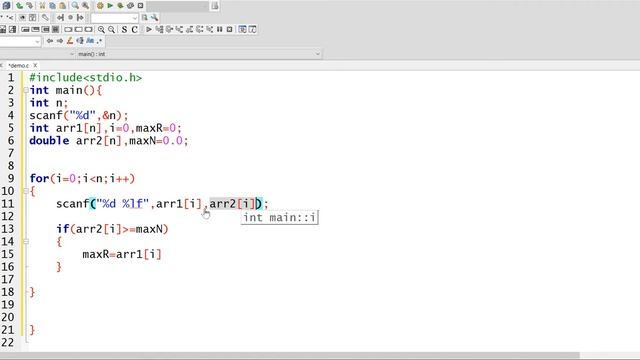This screenshot has width=640, height=360.
Task: Click Build and run icon
Action: (120, 6)
